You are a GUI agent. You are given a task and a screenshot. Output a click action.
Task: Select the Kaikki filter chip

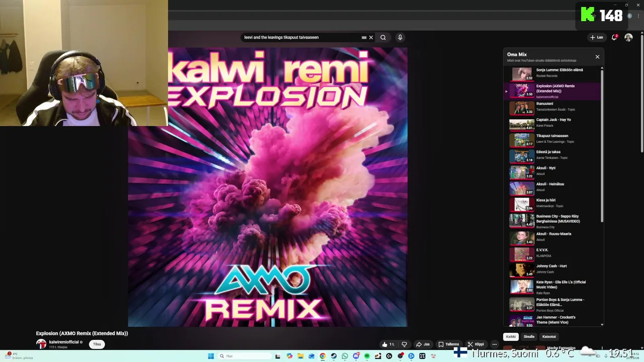511,337
